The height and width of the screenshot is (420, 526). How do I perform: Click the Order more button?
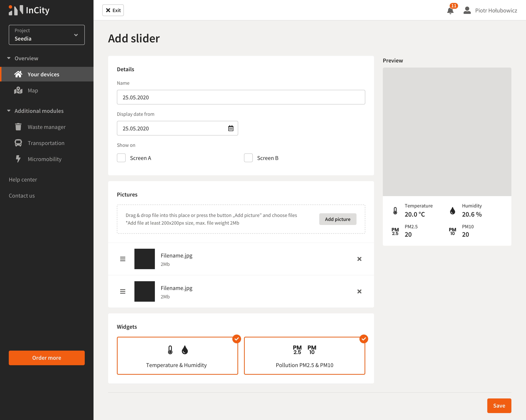[x=47, y=358]
